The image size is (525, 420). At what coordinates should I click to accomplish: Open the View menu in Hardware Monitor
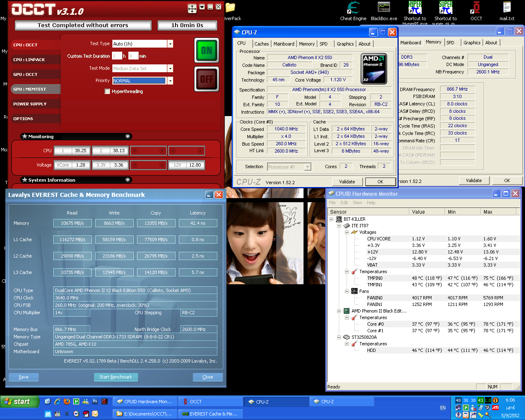click(x=357, y=203)
